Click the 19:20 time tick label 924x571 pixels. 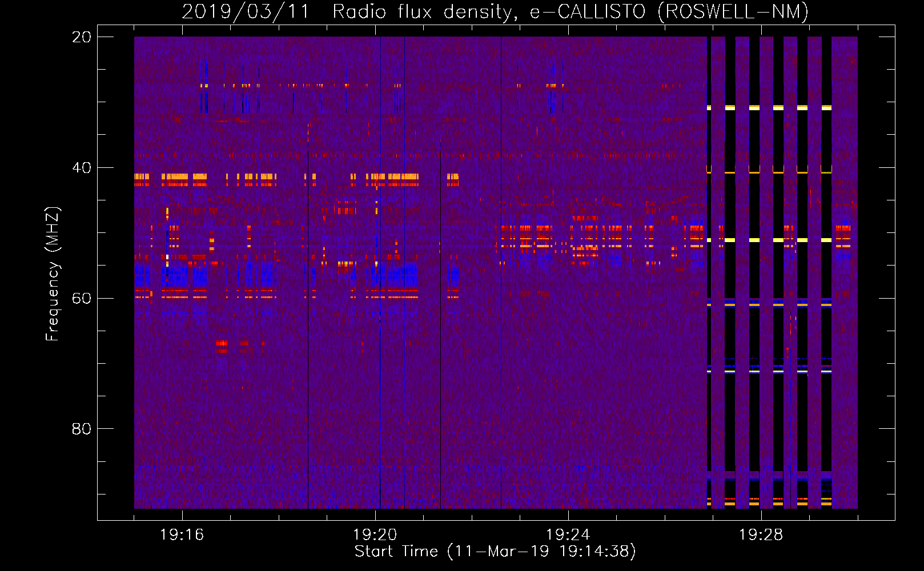375,535
